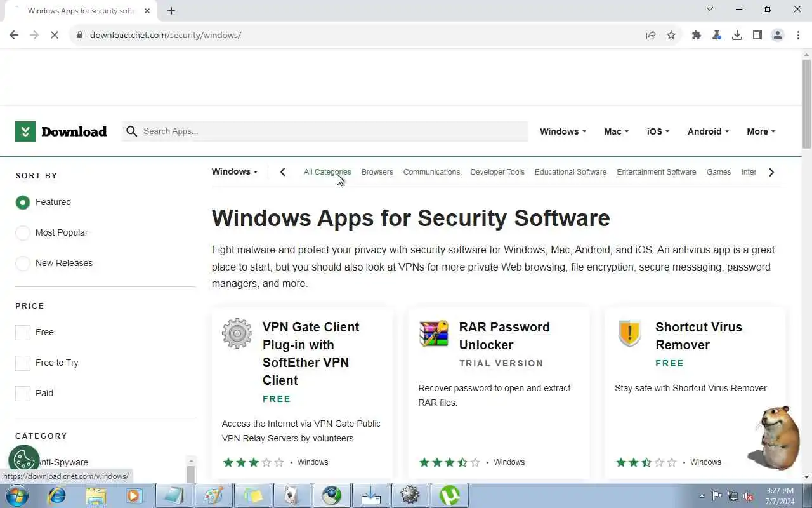Image resolution: width=812 pixels, height=508 pixels.
Task: Open File Explorer from taskbar
Action: pyautogui.click(x=96, y=495)
